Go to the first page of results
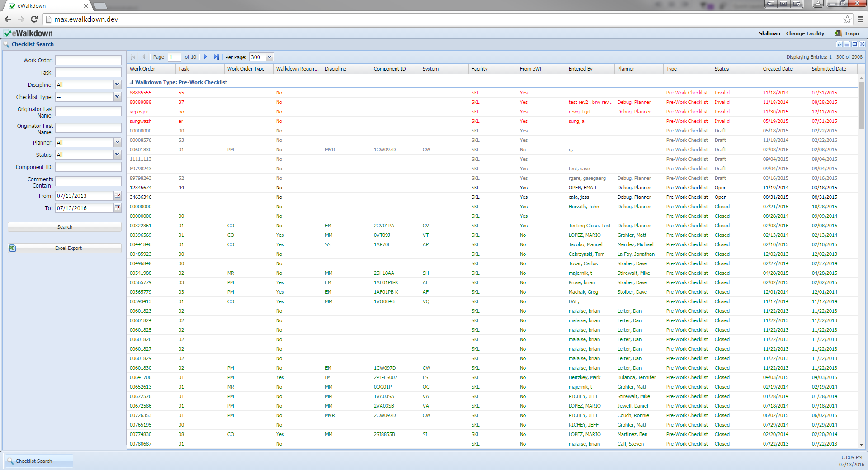 click(133, 57)
